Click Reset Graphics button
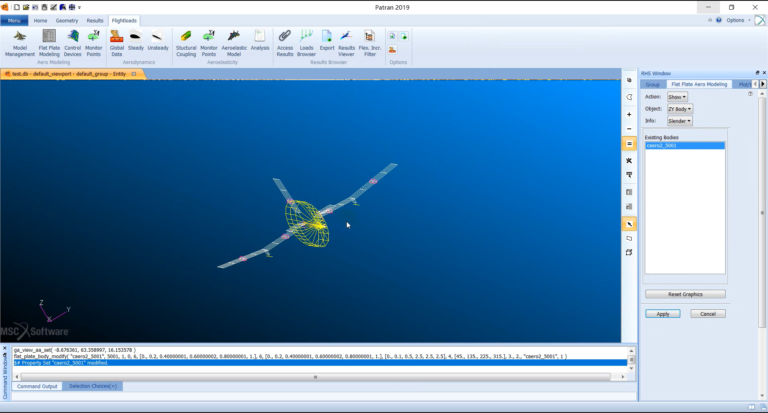This screenshot has width=768, height=413. click(685, 294)
